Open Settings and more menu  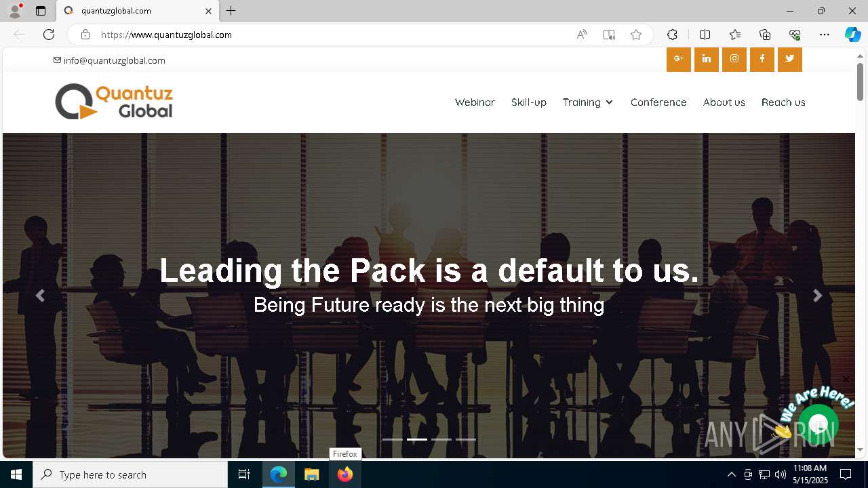pos(825,35)
